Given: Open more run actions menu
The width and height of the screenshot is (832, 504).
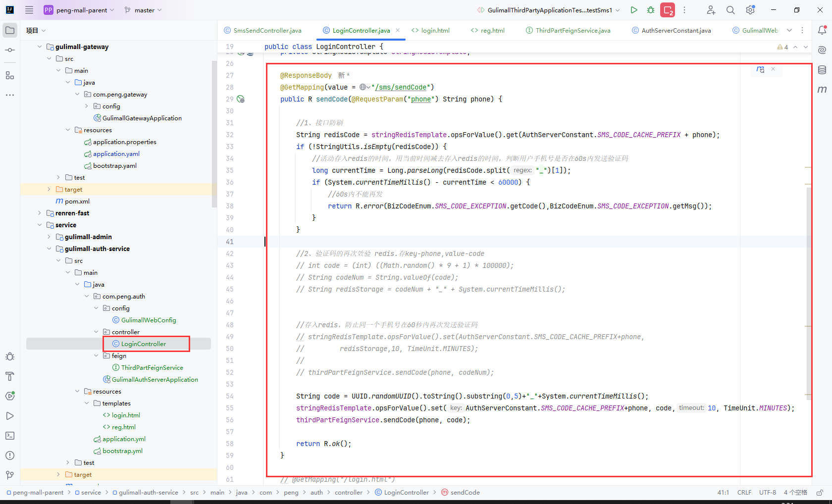Looking at the screenshot, I should click(684, 10).
